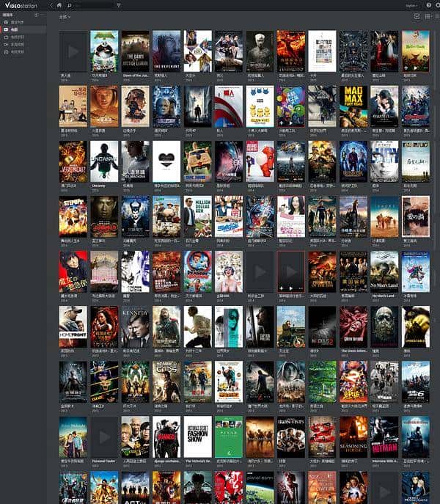Open the English language dropdown
This screenshot has width=440, height=504.
411,6
